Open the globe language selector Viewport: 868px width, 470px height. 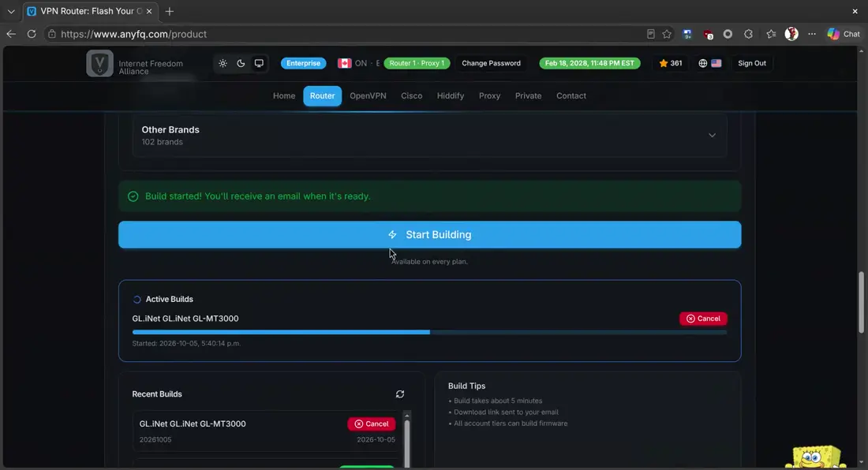coord(702,63)
